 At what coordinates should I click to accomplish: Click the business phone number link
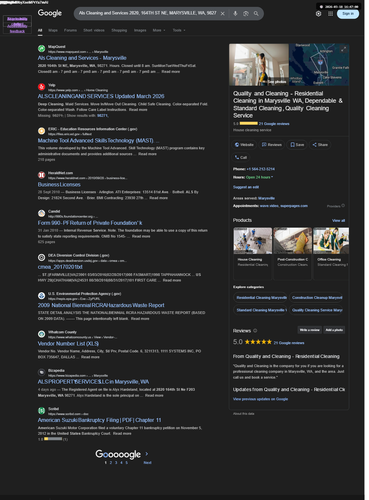pyautogui.click(x=261, y=169)
